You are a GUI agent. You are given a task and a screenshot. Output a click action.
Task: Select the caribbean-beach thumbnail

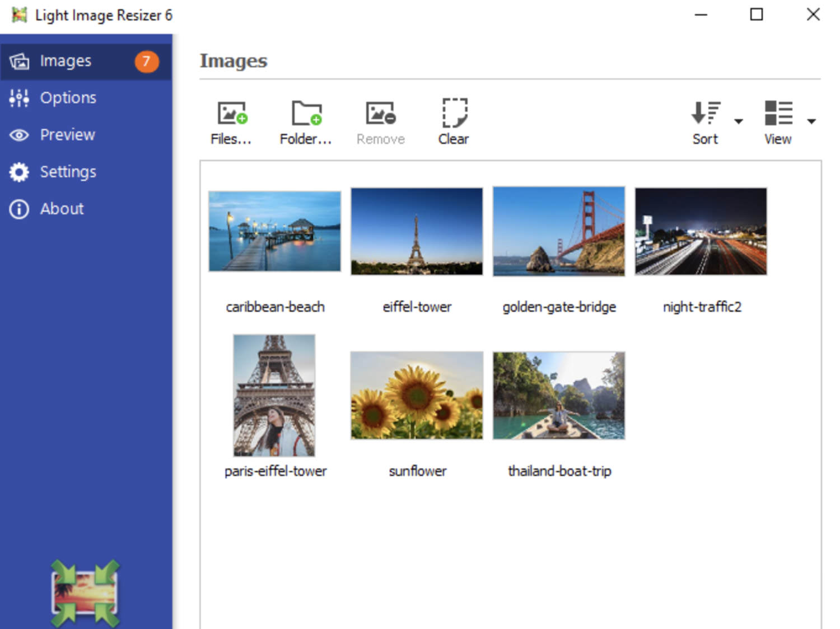[x=274, y=231]
